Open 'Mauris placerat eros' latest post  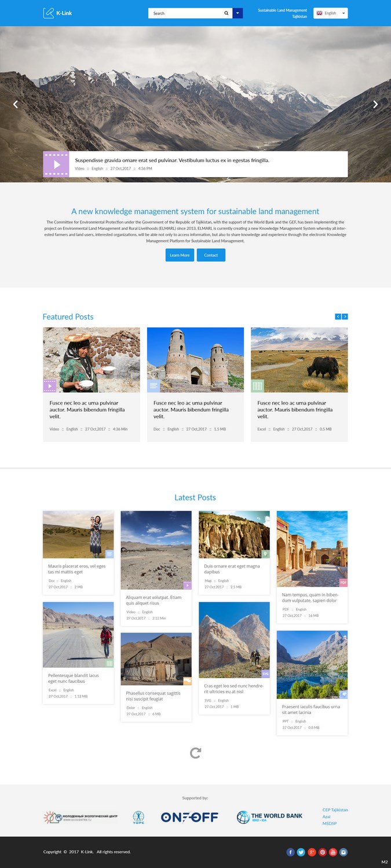click(77, 569)
